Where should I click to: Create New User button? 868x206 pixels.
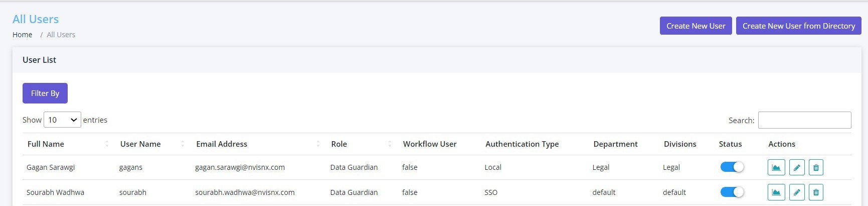[696, 26]
